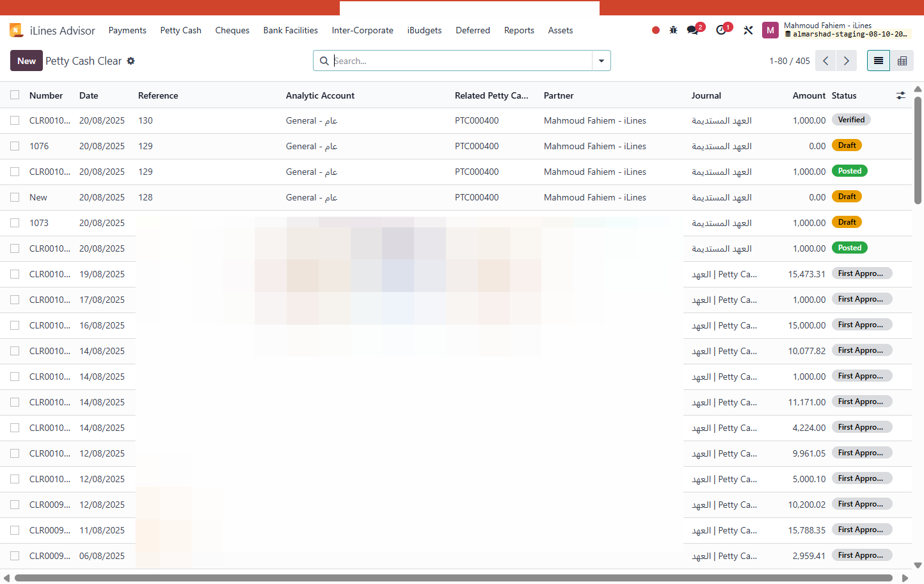Focus the Search input field

point(461,61)
